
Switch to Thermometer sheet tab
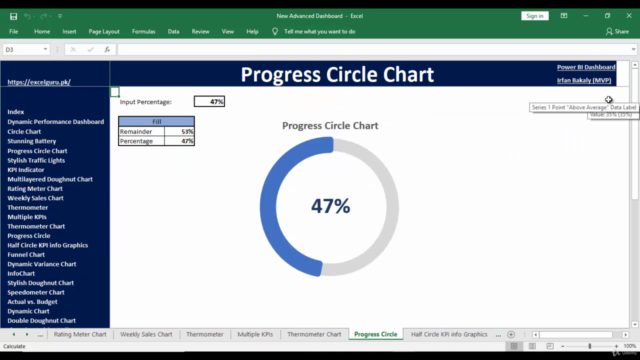(204, 334)
